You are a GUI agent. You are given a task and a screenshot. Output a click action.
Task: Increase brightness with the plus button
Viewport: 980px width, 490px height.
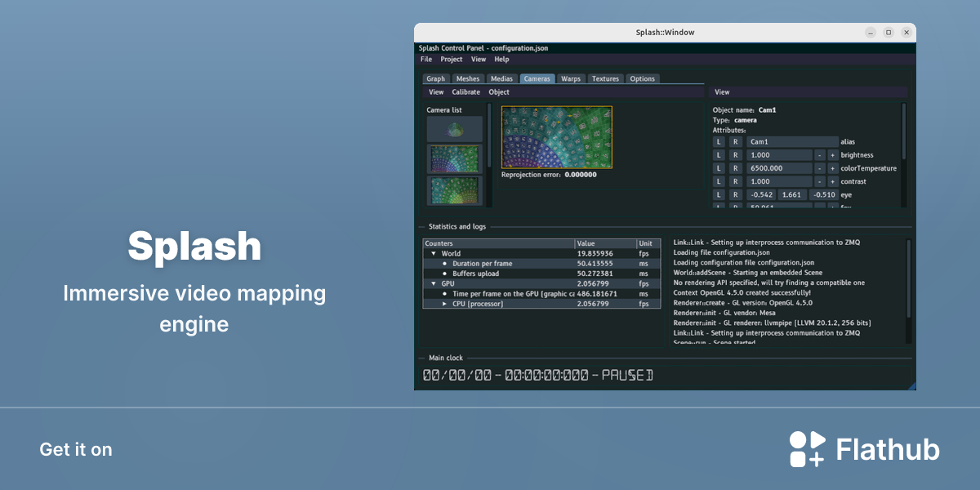(x=832, y=155)
